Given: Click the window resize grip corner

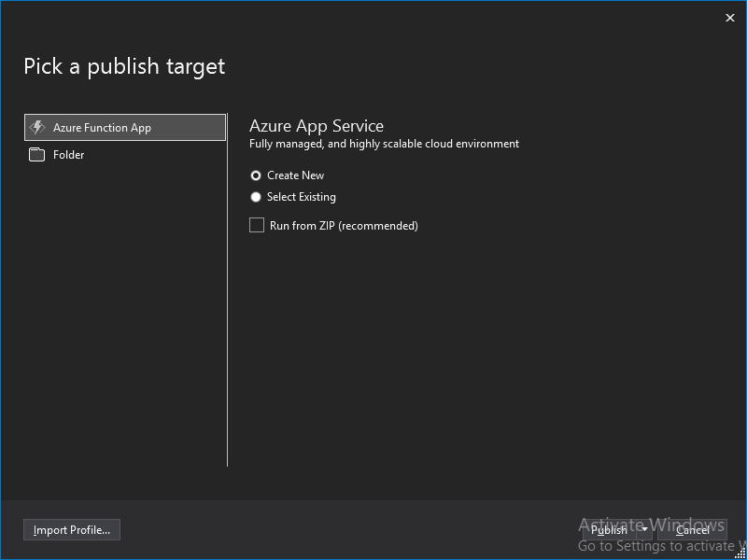Looking at the screenshot, I should [741, 554].
